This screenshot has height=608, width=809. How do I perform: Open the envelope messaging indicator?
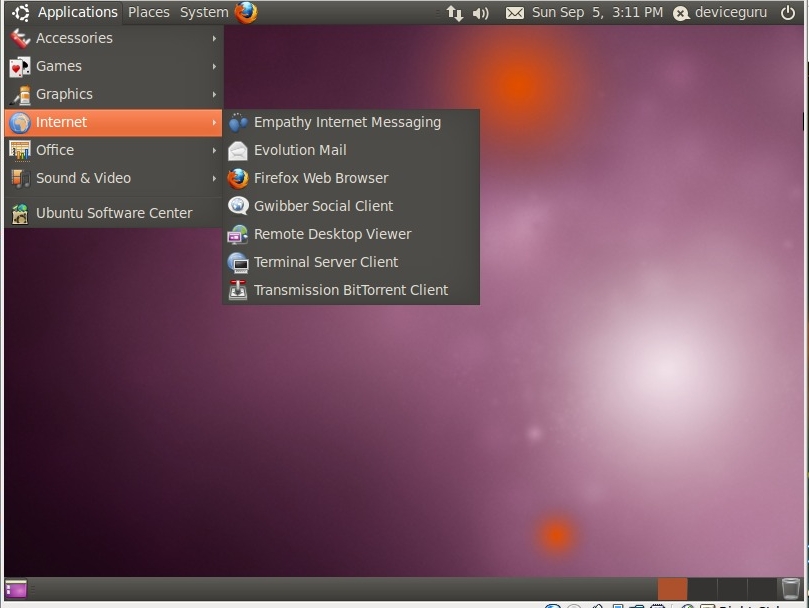(514, 13)
